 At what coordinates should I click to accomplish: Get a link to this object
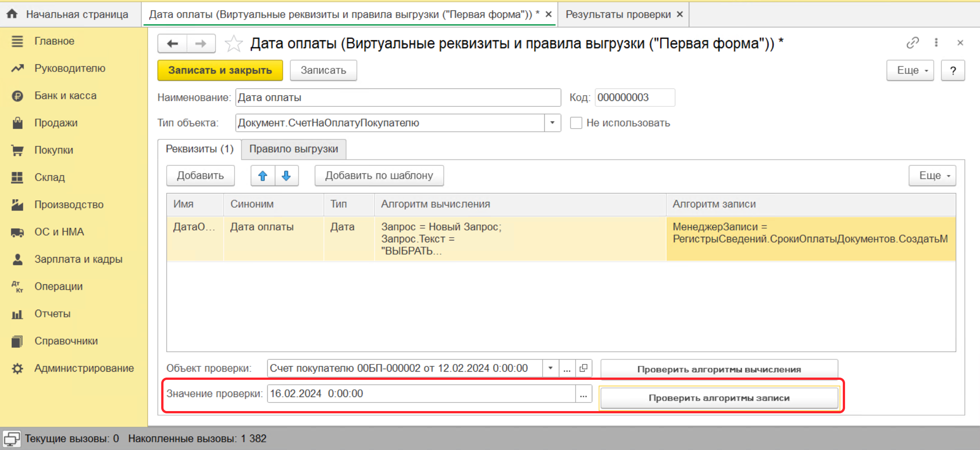(913, 43)
